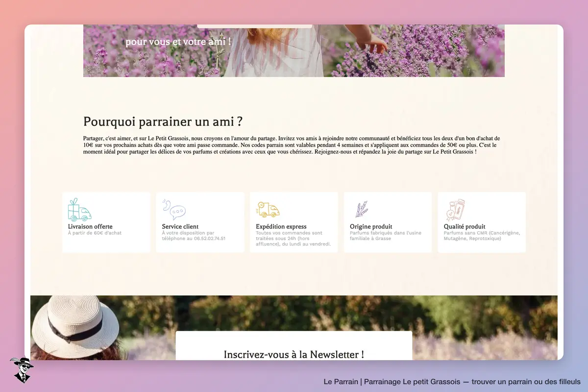Click the 'pour vous et votre ami' banner text

[178, 42]
